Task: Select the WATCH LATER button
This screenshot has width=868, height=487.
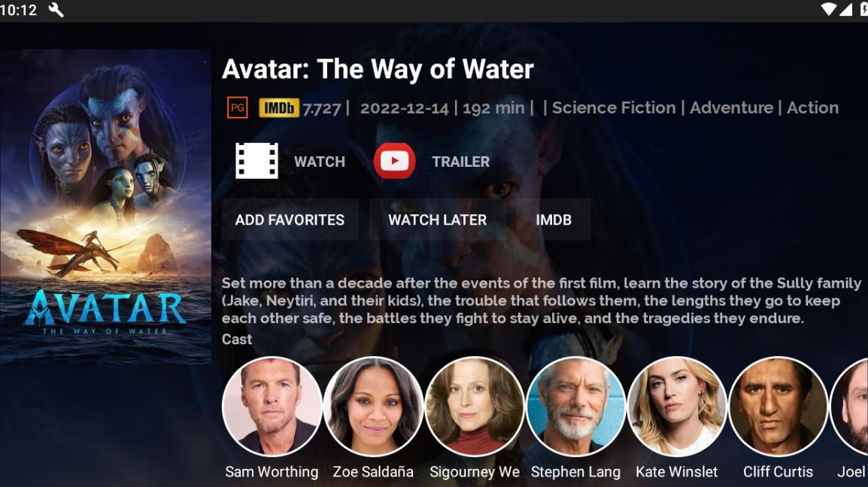Action: pyautogui.click(x=437, y=219)
